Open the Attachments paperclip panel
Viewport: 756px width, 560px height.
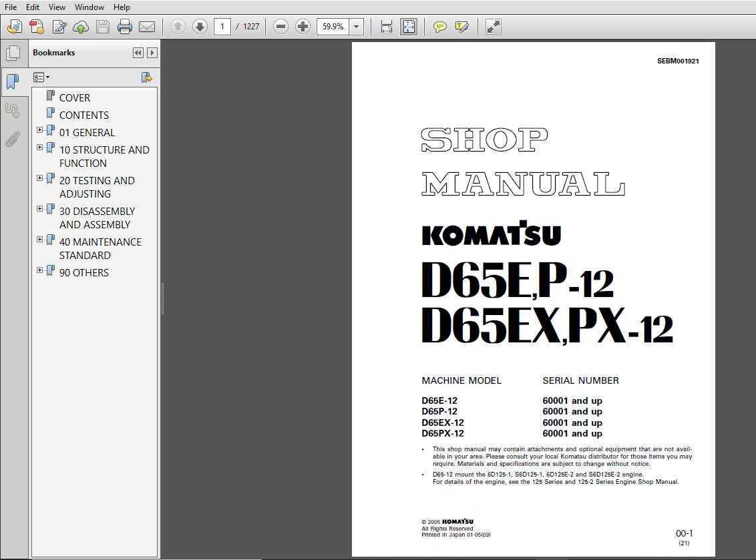13,139
